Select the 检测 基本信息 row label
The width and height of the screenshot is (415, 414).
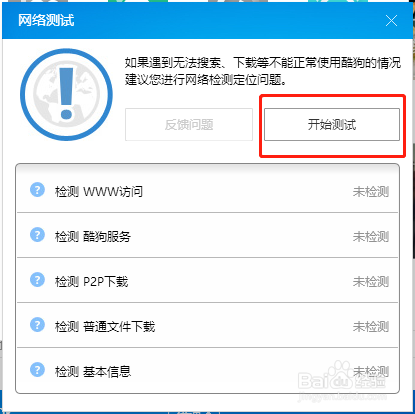click(x=93, y=371)
